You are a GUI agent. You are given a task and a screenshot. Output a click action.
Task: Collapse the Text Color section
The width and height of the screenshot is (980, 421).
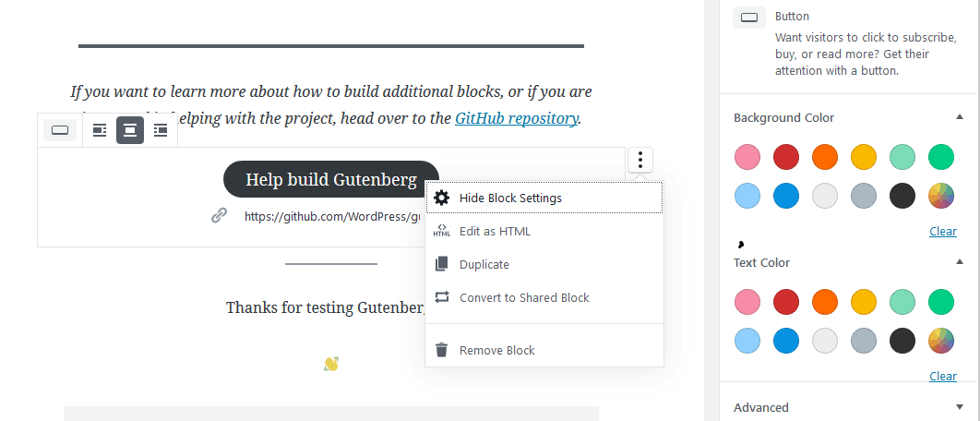click(960, 262)
